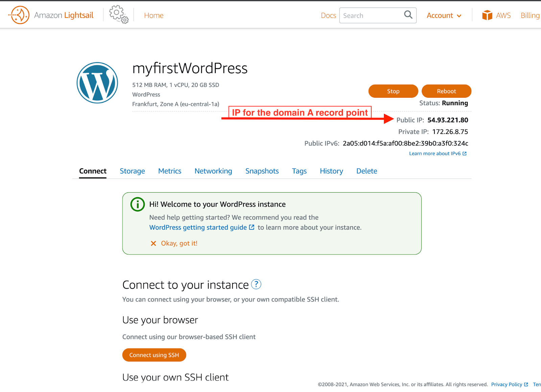Screen dimensions: 541x392
Task: Click the green info icon in welcome banner
Action: pos(137,204)
